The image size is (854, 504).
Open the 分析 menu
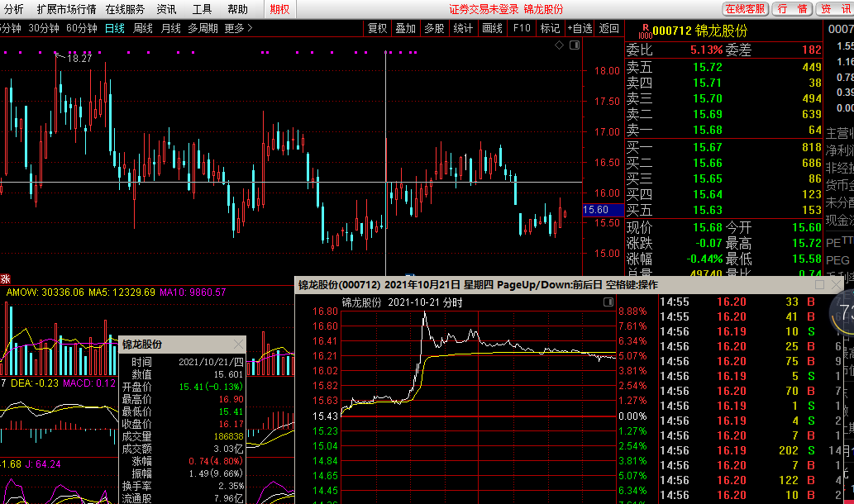coord(13,9)
